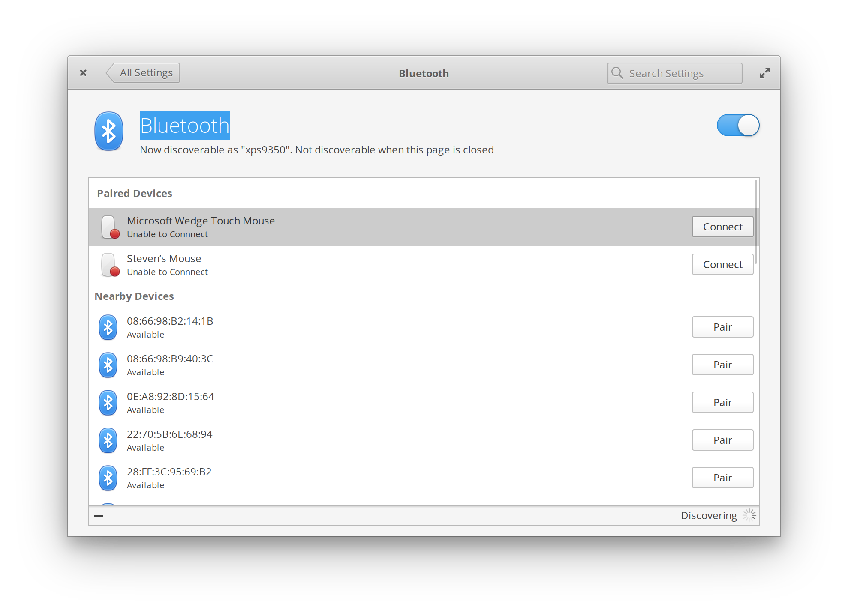Click the minus button at bottom left
This screenshot has width=848, height=616.
[x=98, y=515]
